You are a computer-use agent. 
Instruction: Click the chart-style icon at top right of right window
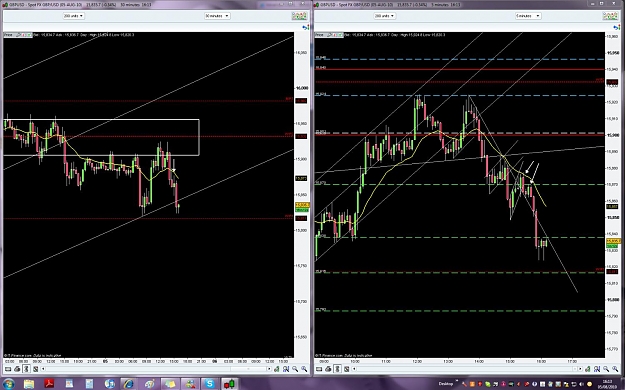(x=610, y=16)
